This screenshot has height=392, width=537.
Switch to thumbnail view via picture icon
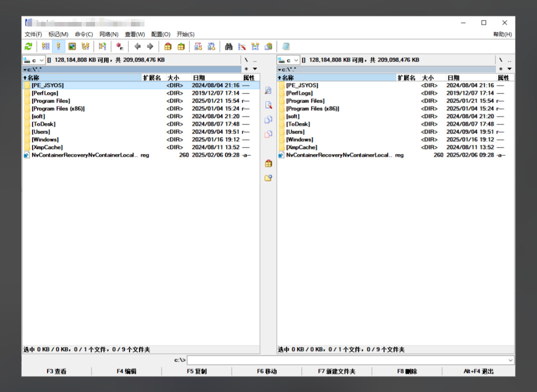[72, 46]
